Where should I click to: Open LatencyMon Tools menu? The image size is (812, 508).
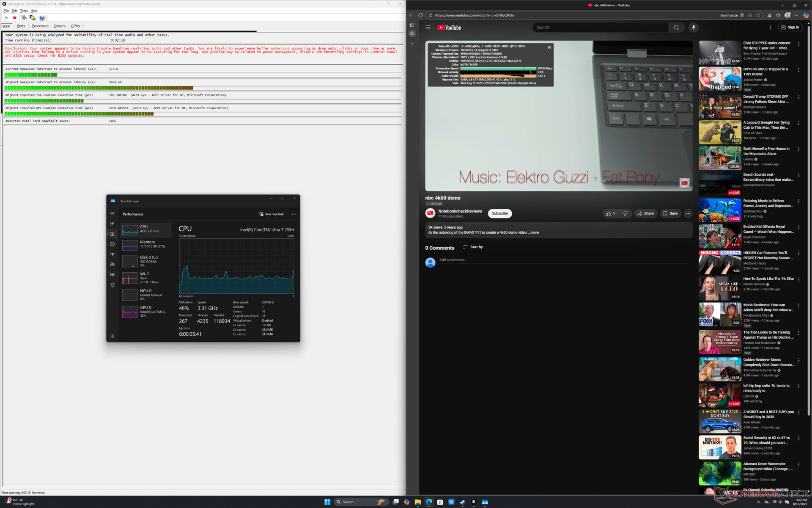24,11
